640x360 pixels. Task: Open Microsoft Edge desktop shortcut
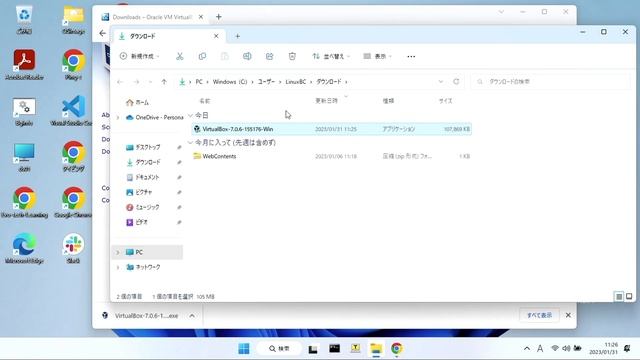pyautogui.click(x=24, y=248)
